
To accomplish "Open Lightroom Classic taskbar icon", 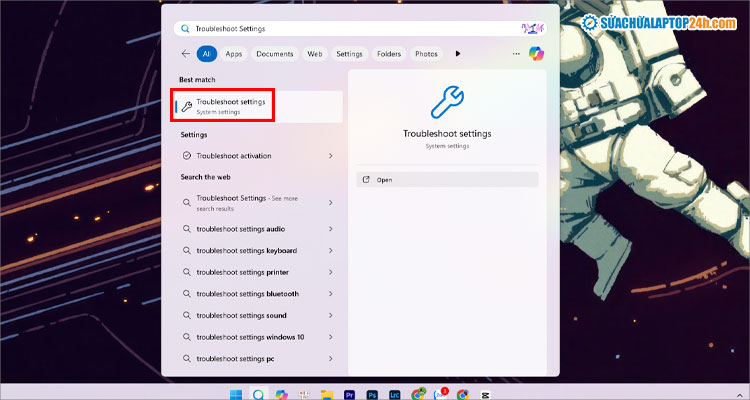I will click(395, 392).
